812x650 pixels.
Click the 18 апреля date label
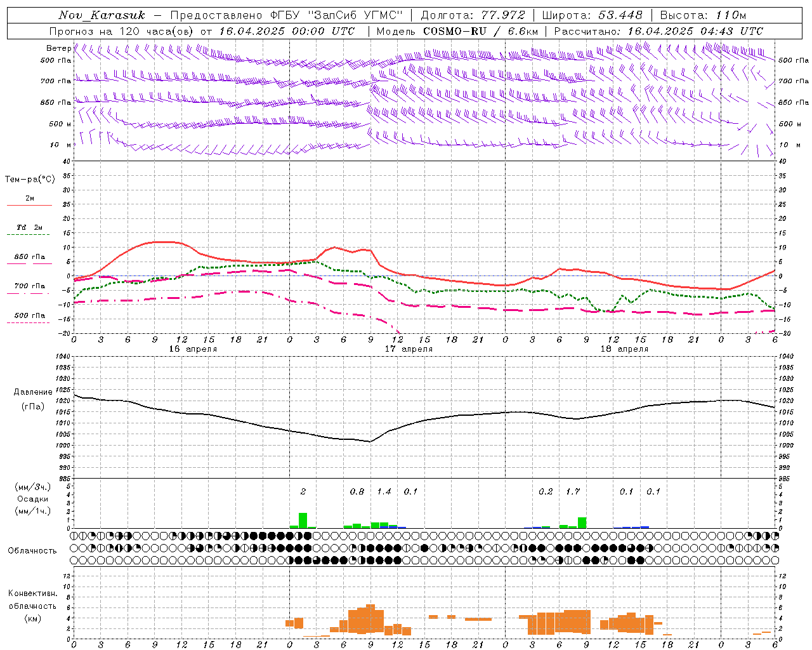click(x=624, y=348)
